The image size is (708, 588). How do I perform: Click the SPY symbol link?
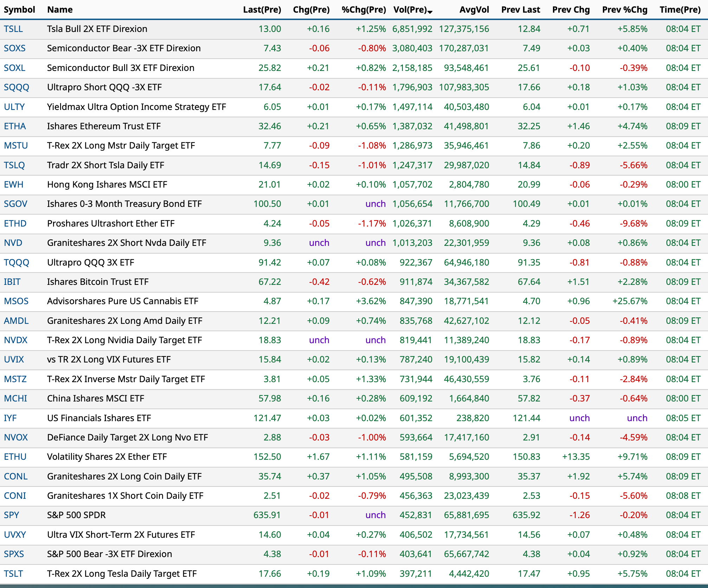click(x=12, y=515)
